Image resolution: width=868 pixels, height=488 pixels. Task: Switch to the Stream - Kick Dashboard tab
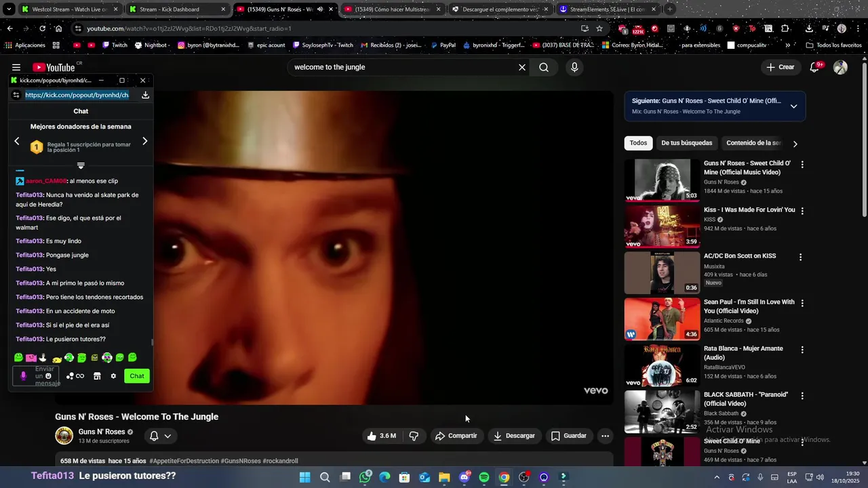pos(178,9)
